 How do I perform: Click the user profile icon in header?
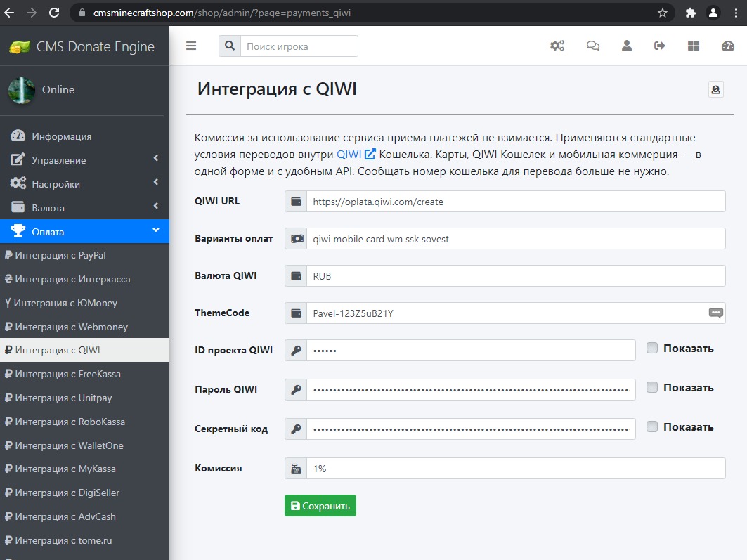coord(627,46)
